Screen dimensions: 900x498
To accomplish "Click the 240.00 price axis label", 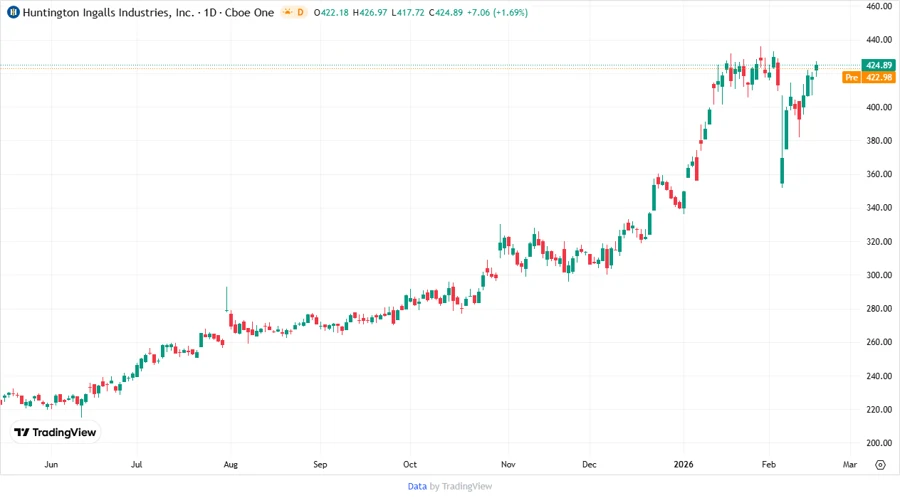I will pyautogui.click(x=879, y=376).
